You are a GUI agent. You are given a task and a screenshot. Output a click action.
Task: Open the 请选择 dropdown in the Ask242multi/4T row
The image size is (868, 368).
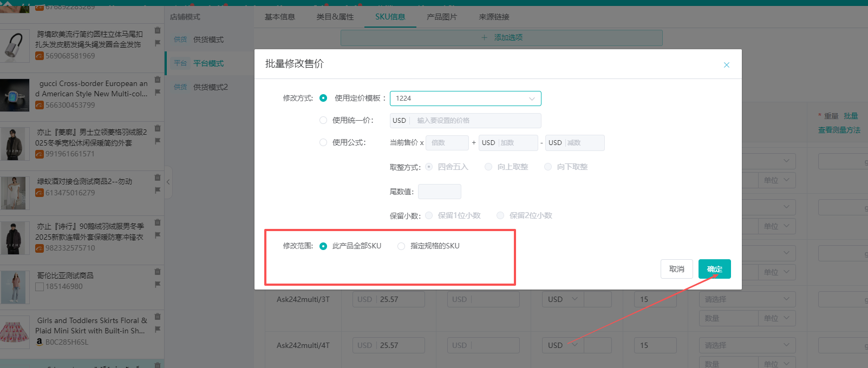[x=747, y=345]
